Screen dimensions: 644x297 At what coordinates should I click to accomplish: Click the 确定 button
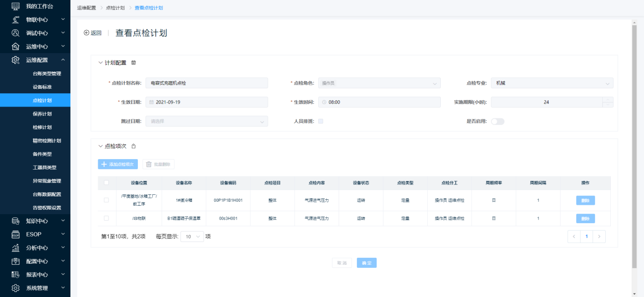tap(367, 263)
